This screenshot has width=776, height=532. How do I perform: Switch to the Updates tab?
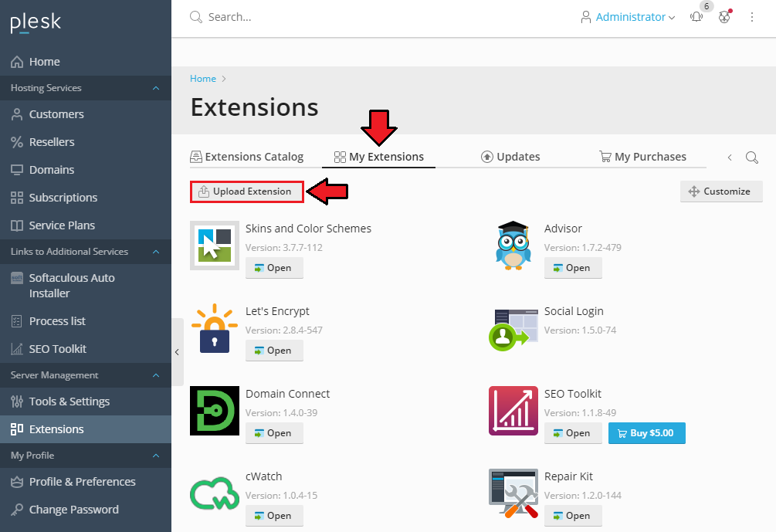point(510,157)
